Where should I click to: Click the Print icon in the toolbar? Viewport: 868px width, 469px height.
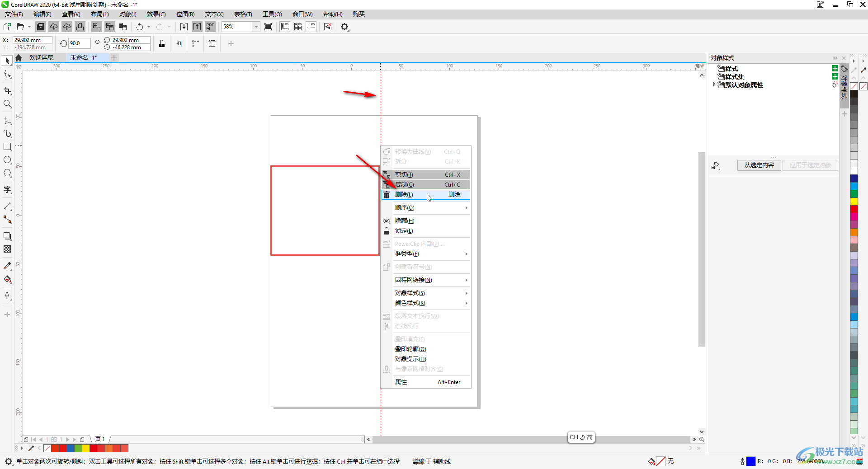tap(80, 27)
